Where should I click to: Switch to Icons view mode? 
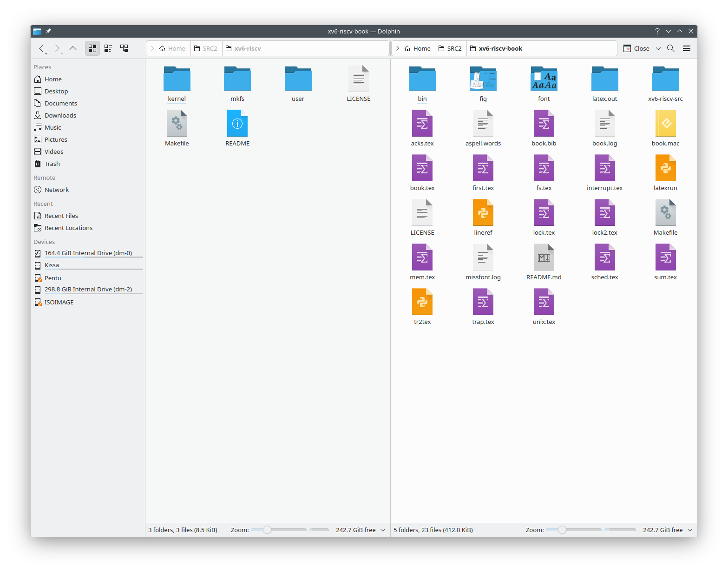(x=92, y=48)
